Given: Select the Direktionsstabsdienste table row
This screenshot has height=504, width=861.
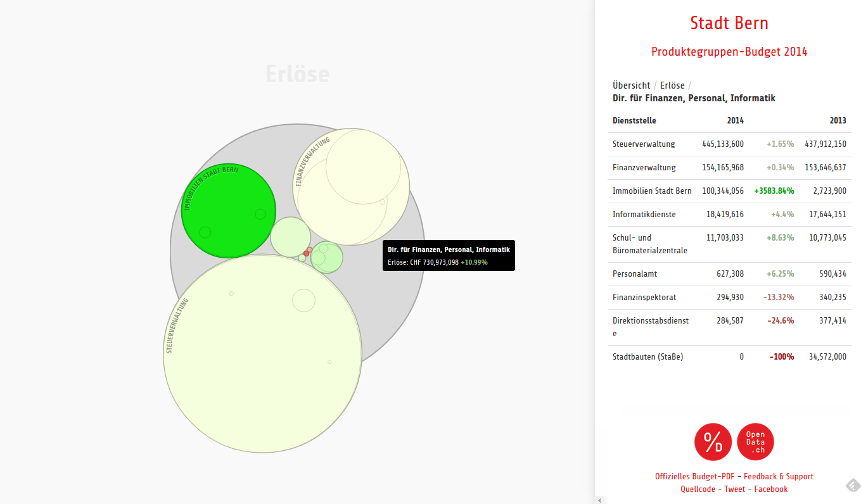Looking at the screenshot, I should click(729, 327).
